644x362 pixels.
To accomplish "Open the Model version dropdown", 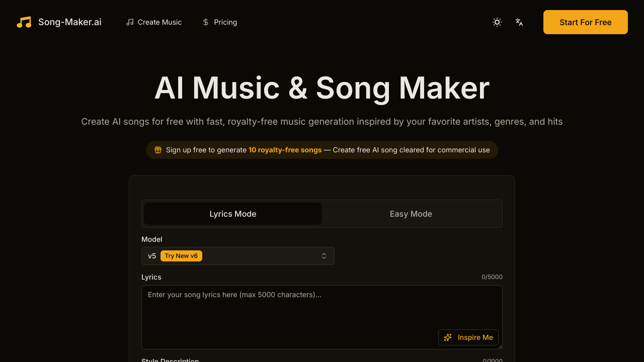I will point(237,255).
